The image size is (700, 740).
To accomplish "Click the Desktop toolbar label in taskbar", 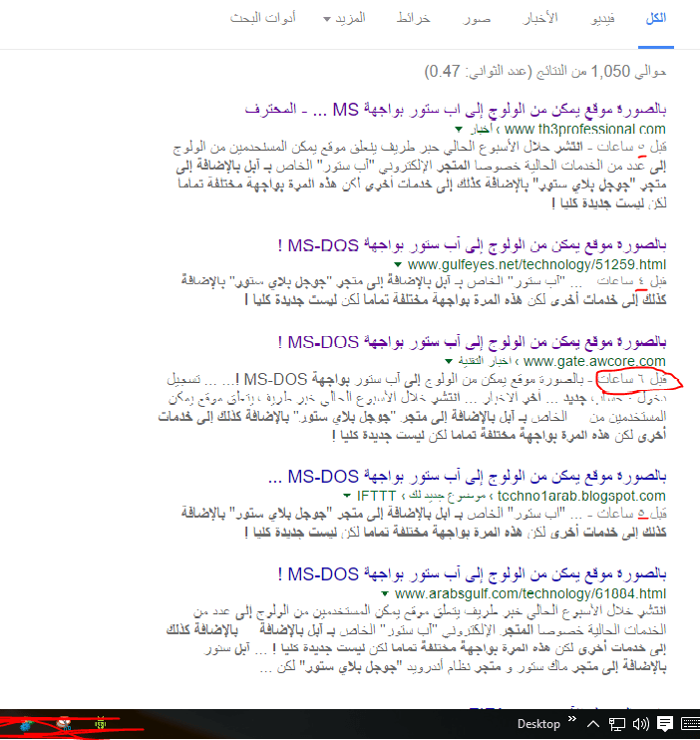I will pos(538,724).
